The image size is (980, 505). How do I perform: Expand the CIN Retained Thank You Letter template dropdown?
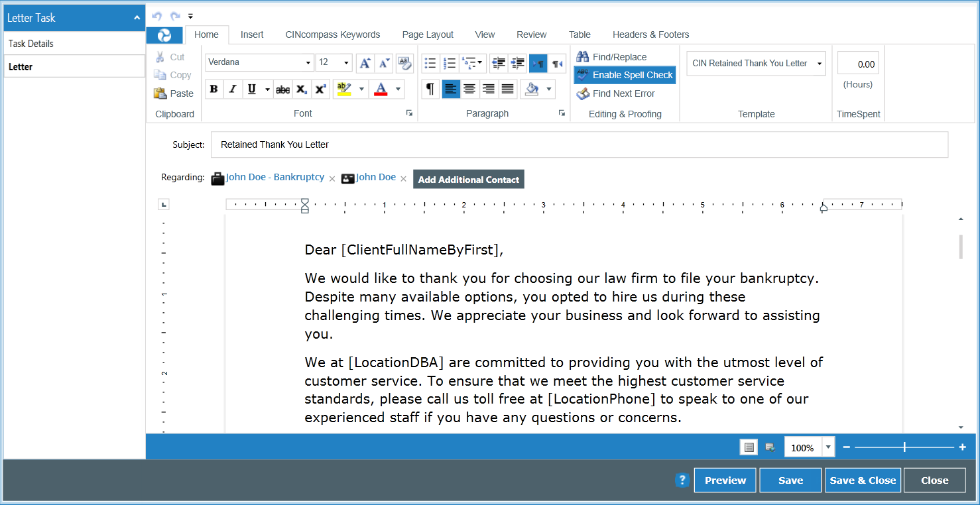(x=820, y=64)
